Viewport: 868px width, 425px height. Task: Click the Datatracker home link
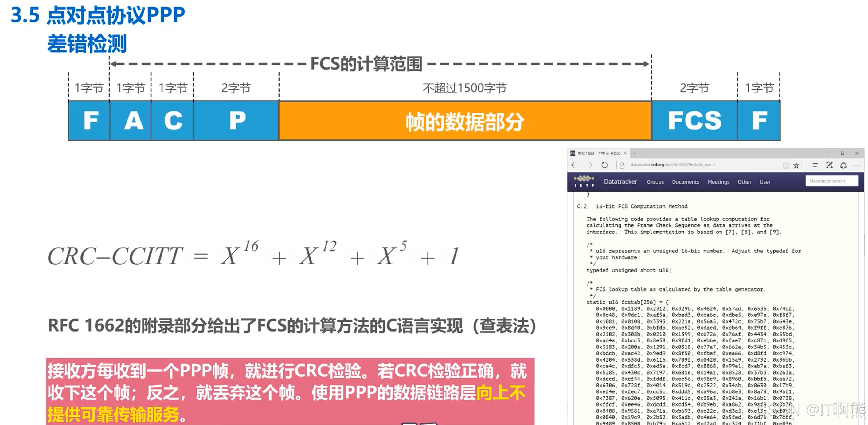[x=620, y=182]
